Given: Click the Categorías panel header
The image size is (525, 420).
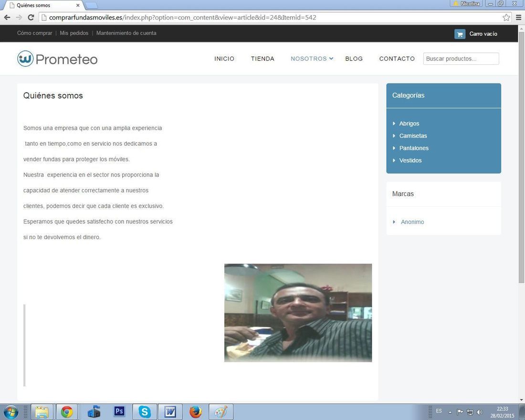Looking at the screenshot, I should click(444, 95).
